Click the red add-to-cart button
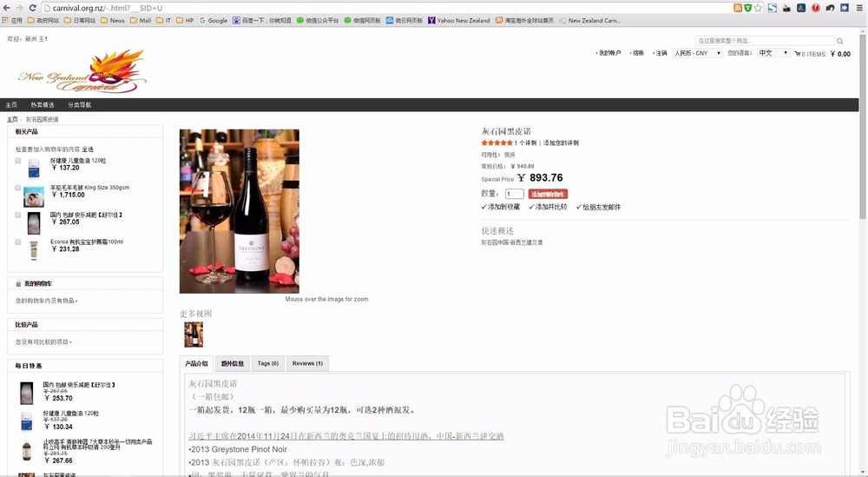868x477 pixels. 548,194
